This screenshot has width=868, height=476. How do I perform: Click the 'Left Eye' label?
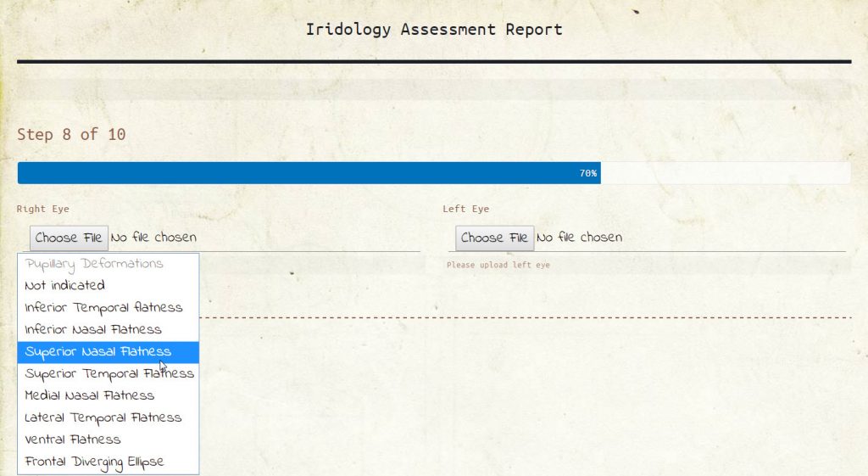click(x=465, y=209)
